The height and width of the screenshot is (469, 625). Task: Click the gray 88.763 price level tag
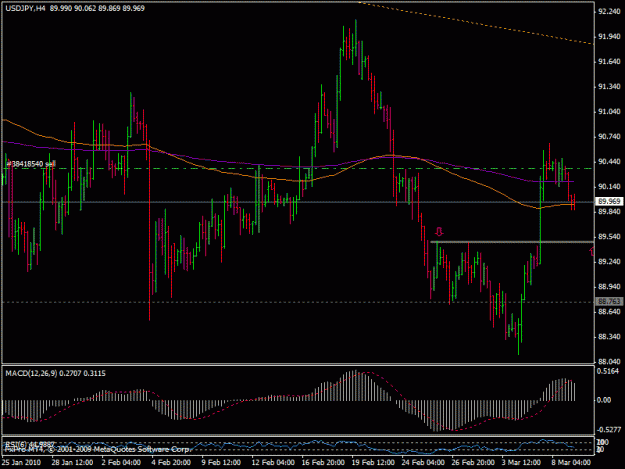click(609, 302)
